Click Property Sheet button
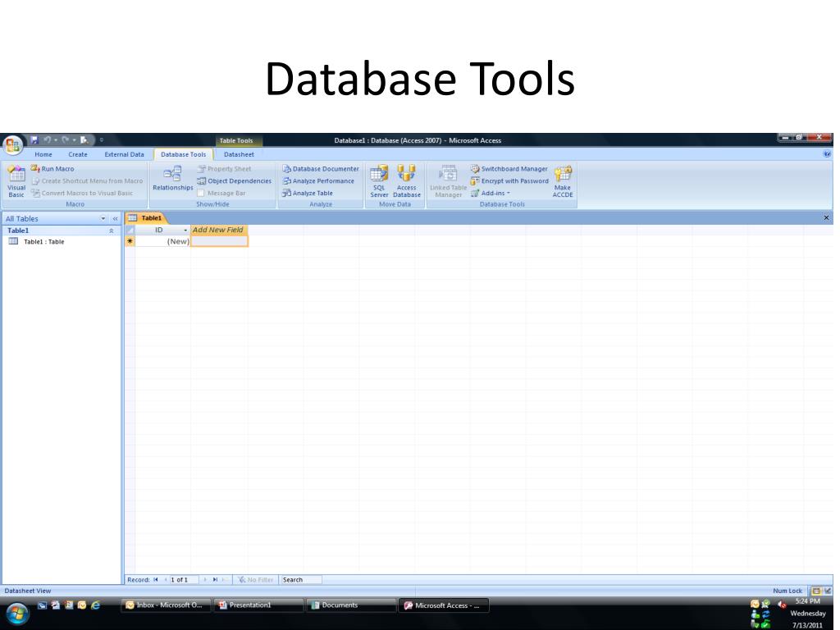This screenshot has width=840, height=630. click(224, 169)
